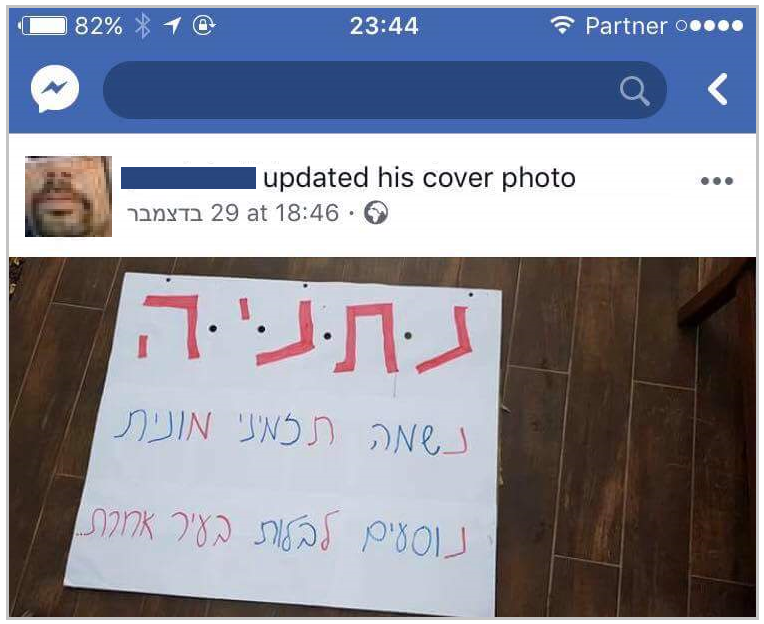Tap the cellular signal strength dots
Screen dimensions: 764x624
pyautogui.click(x=710, y=26)
